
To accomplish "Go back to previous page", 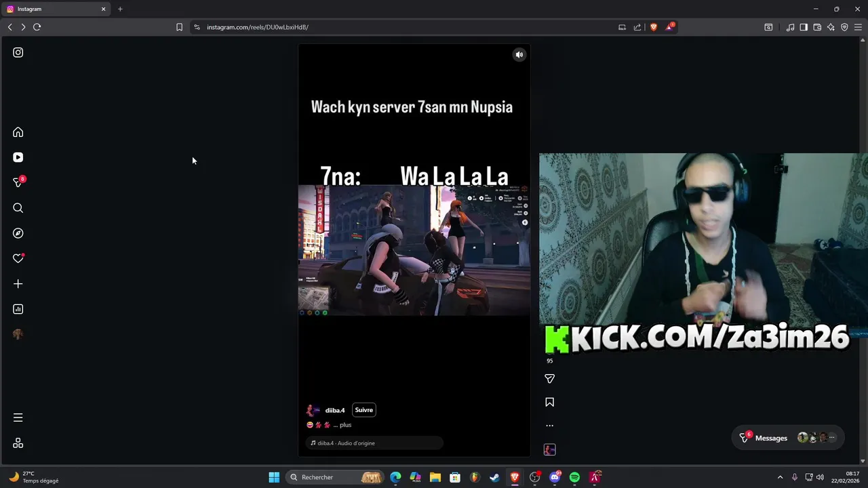I will pos(9,27).
